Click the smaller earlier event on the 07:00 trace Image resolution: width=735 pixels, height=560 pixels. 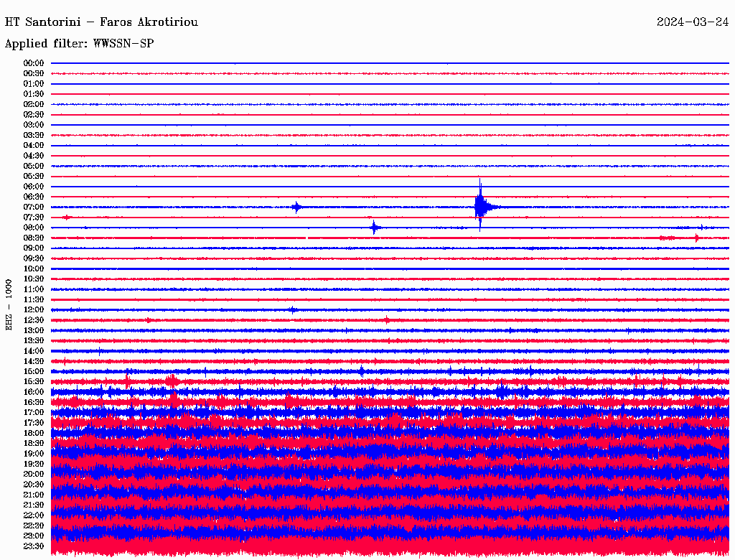(x=296, y=207)
